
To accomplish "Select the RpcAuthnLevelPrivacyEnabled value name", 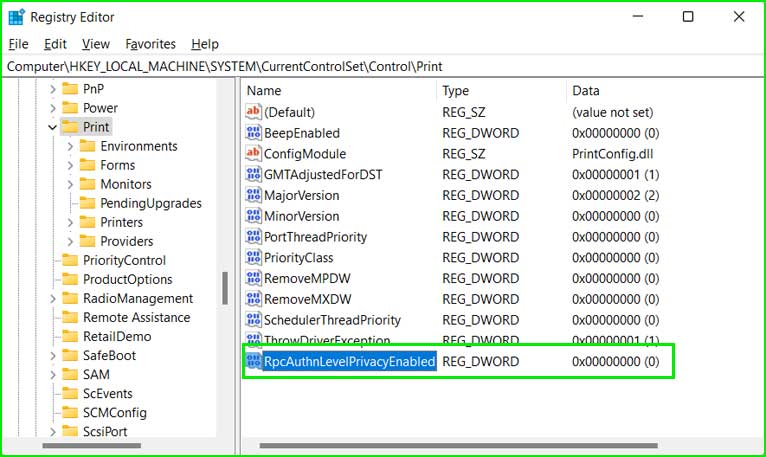I will pyautogui.click(x=349, y=361).
